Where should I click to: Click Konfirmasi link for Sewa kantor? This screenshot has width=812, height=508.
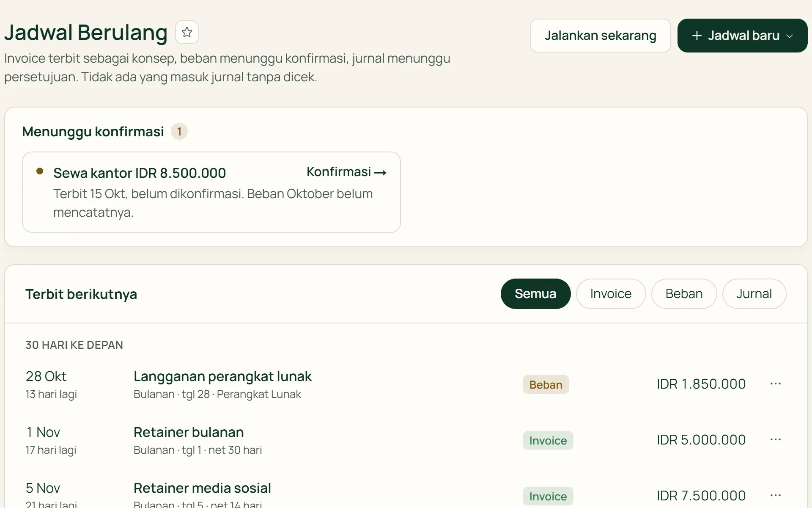(x=346, y=172)
